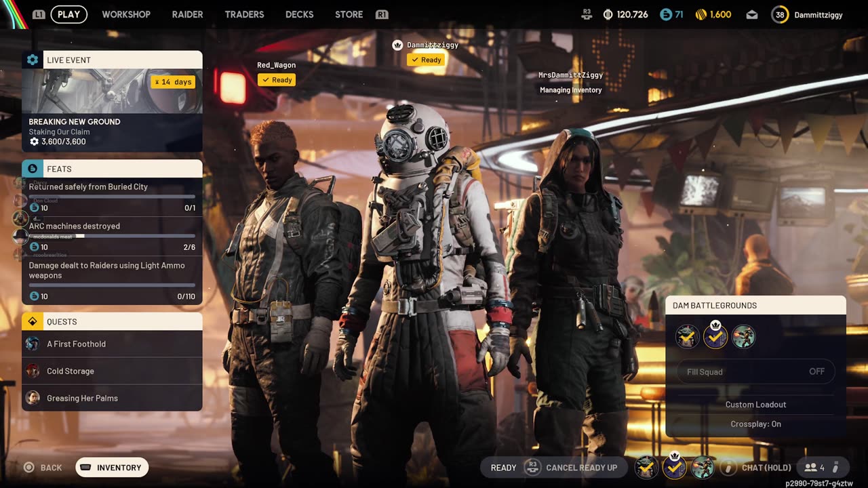Image resolution: width=868 pixels, height=488 pixels.
Task: Toggle the Crossplay: On setting
Action: coord(755,424)
